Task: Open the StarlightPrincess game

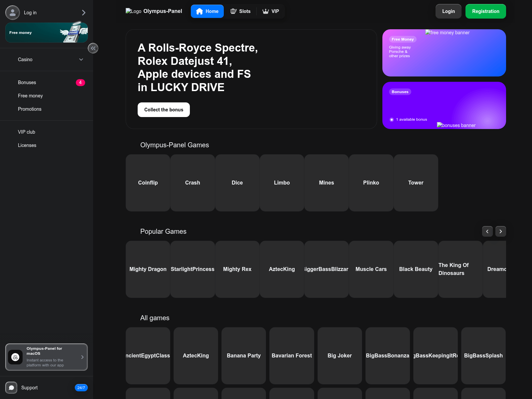Action: (x=193, y=269)
